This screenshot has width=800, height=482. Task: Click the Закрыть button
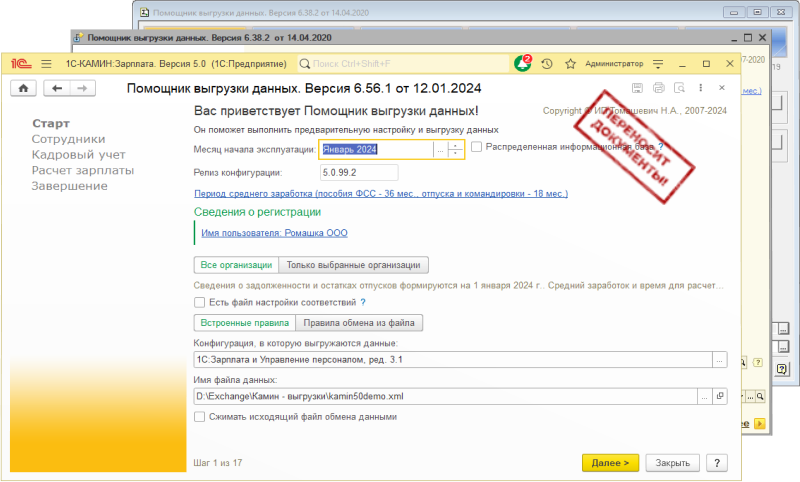point(672,463)
